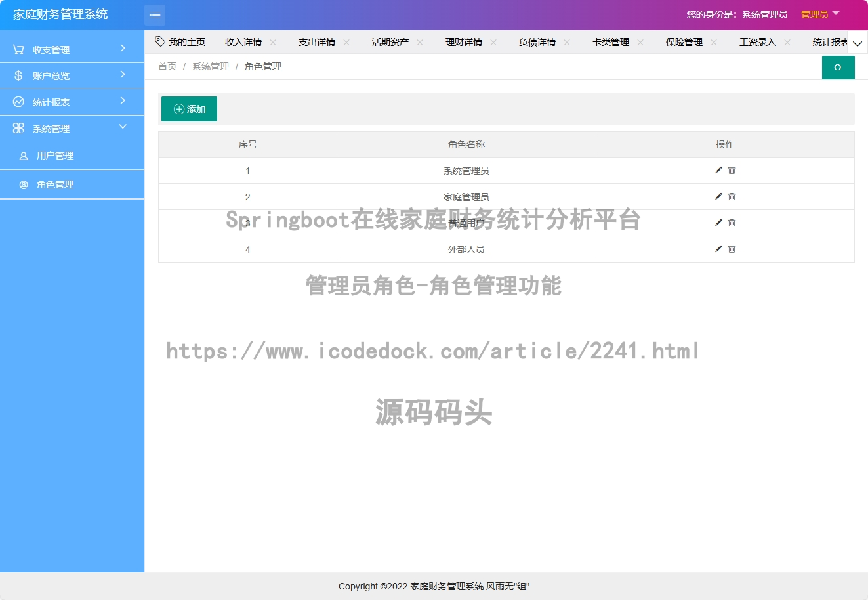Switch to the 保险管理 tab
Screen dimensions: 868x600
click(684, 42)
